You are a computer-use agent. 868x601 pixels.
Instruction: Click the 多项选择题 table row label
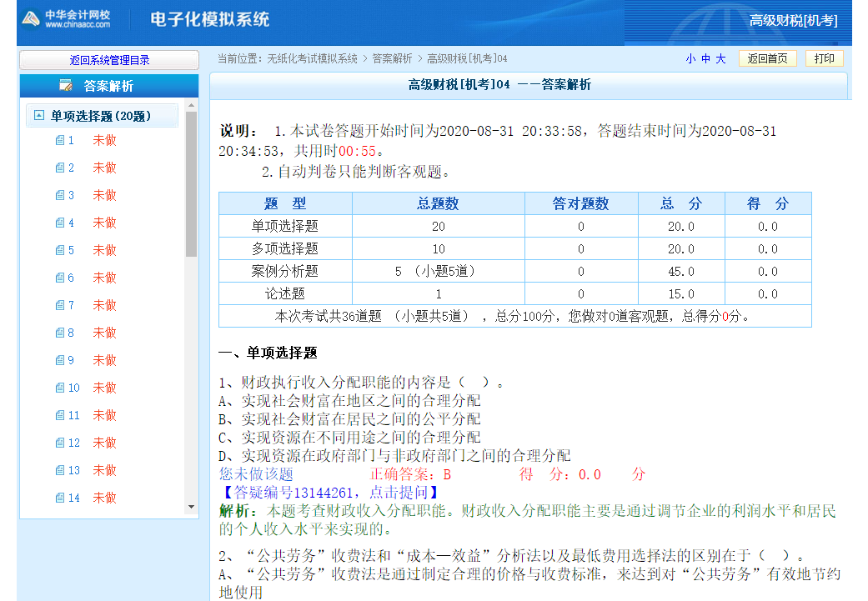[285, 249]
